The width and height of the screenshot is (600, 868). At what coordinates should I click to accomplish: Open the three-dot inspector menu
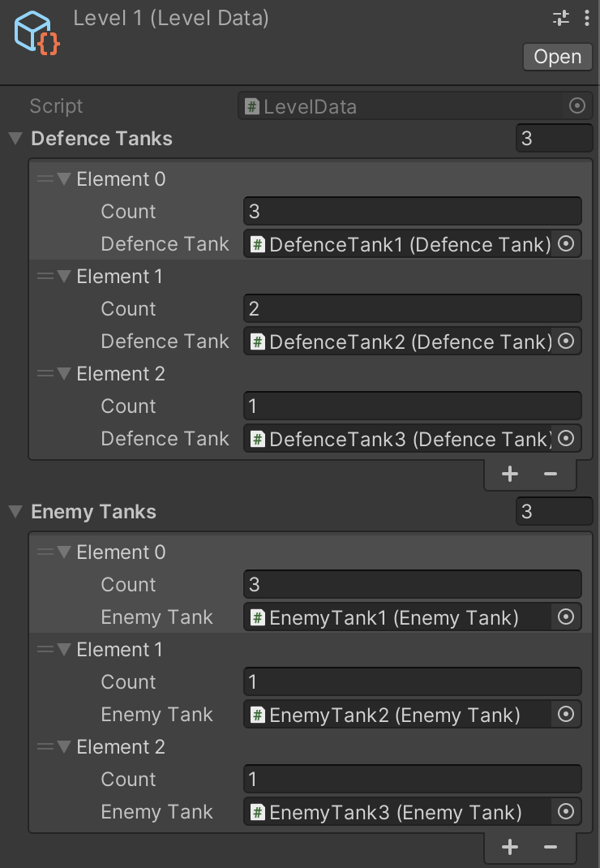tap(586, 17)
